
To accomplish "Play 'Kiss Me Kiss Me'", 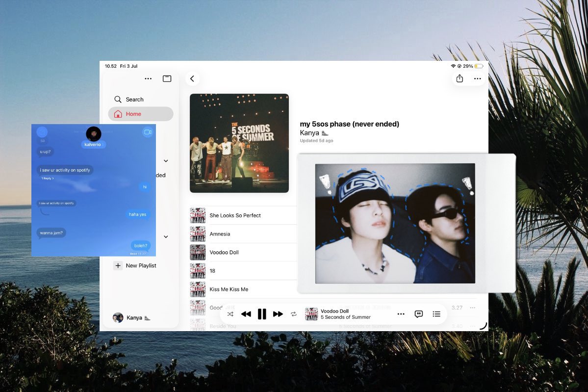I will [x=229, y=289].
